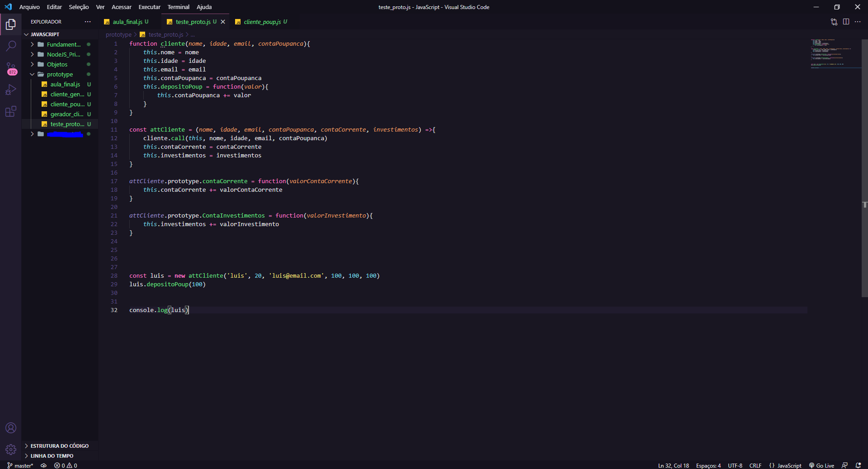Screen dimensions: 868x469
Task: Click the prototype breadcrumb segment
Action: [118, 35]
